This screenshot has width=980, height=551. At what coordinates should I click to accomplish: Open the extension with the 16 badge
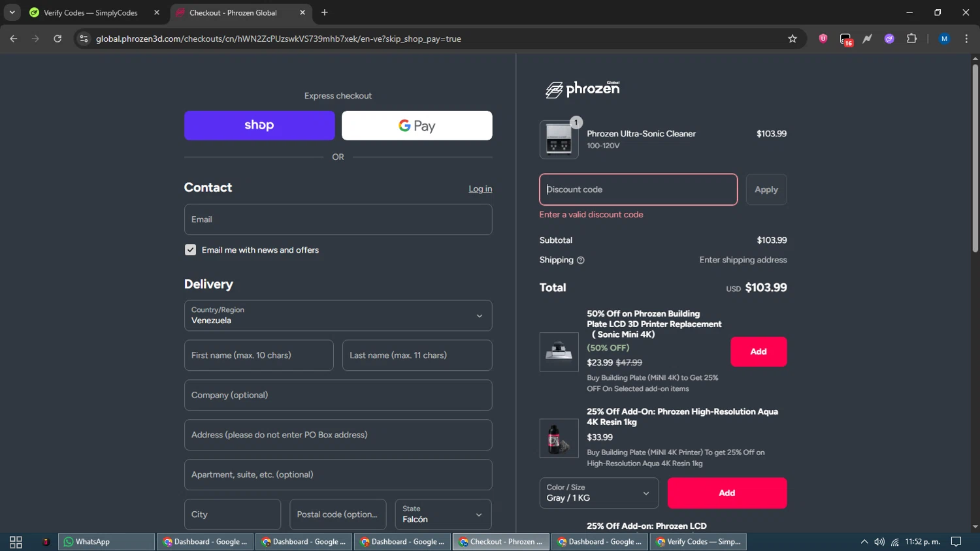tap(846, 39)
